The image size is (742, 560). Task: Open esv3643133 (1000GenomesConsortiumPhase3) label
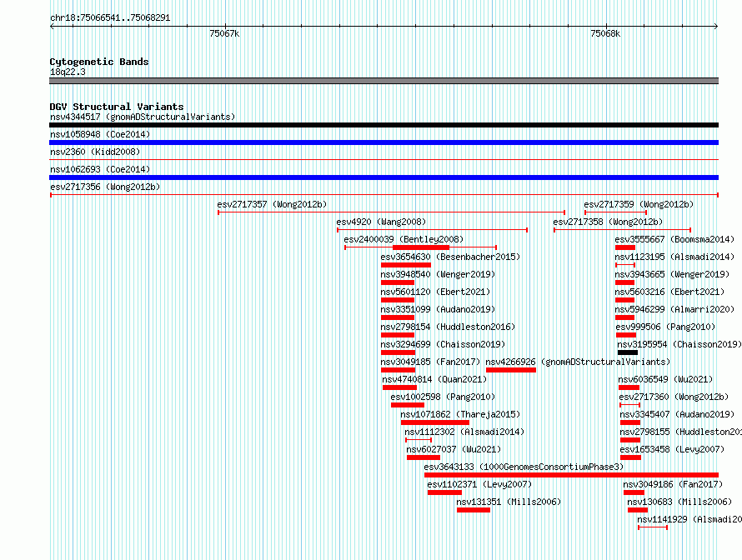(524, 467)
